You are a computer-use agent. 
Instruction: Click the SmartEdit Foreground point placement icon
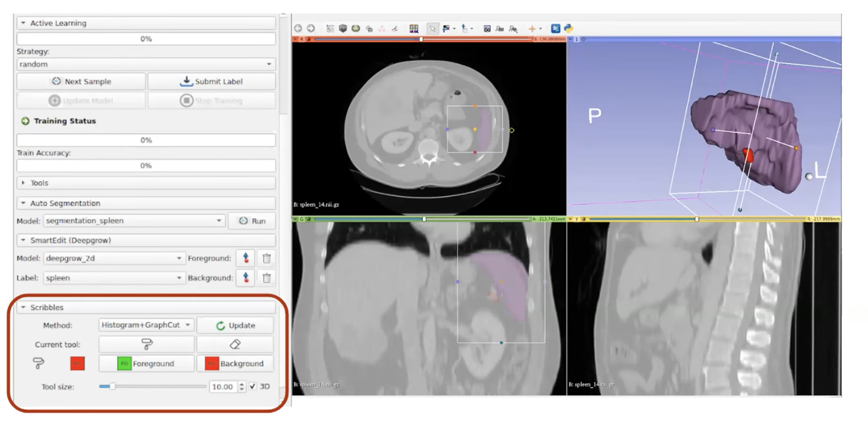click(246, 258)
